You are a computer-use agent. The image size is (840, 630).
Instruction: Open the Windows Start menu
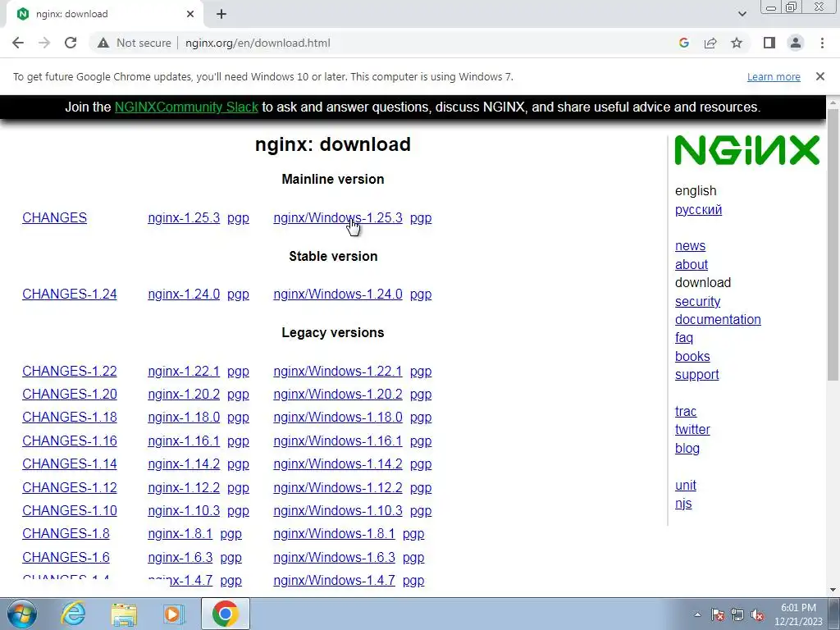[x=22, y=614]
